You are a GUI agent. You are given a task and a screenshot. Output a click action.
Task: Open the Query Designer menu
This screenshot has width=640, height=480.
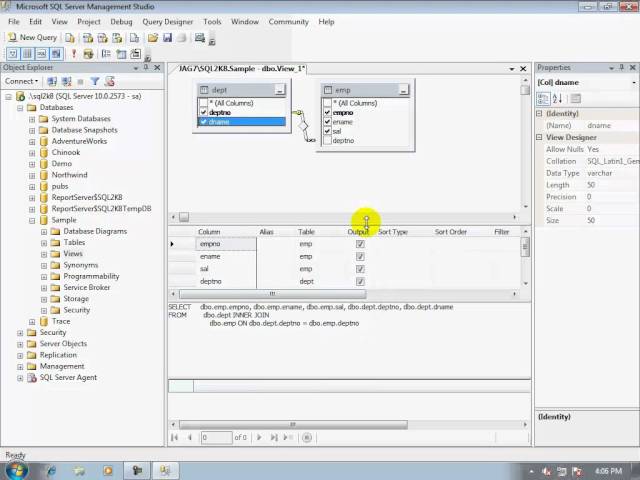(x=167, y=22)
